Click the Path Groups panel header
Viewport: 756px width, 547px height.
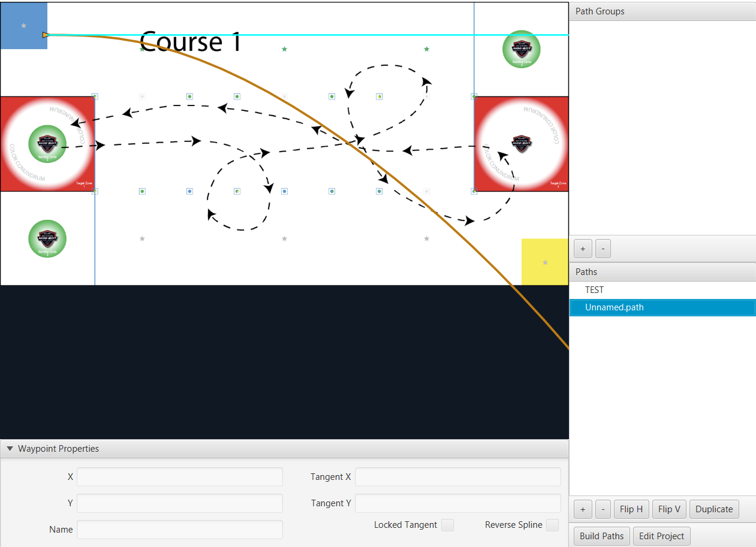(662, 11)
